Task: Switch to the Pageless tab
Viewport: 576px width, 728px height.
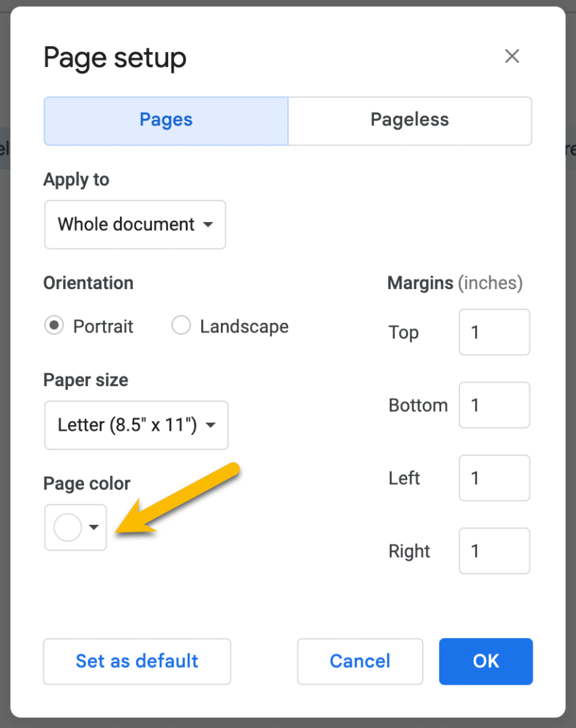Action: coord(409,120)
